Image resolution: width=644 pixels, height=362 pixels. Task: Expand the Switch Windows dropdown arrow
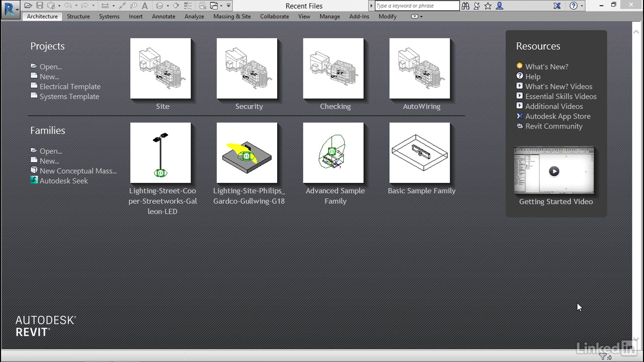coord(221,6)
